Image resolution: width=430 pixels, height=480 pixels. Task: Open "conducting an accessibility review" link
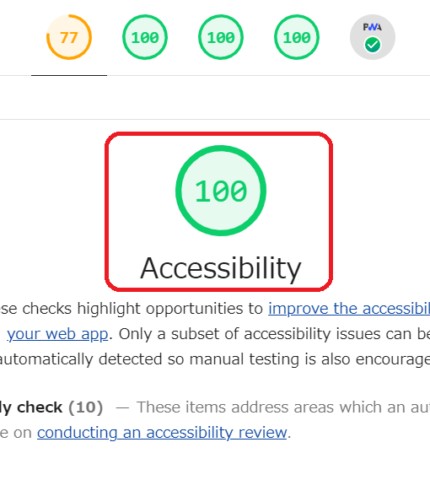point(162,433)
